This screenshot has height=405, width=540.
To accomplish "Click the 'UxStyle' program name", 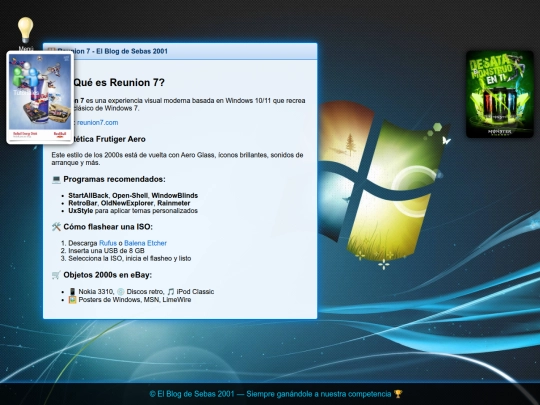I will tap(81, 211).
